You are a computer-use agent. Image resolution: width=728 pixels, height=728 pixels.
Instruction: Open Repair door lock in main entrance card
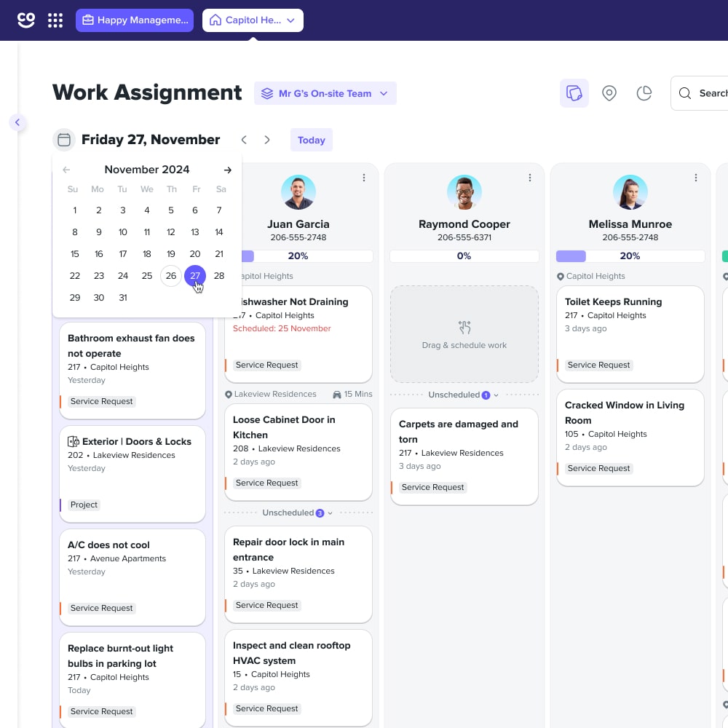coord(298,574)
